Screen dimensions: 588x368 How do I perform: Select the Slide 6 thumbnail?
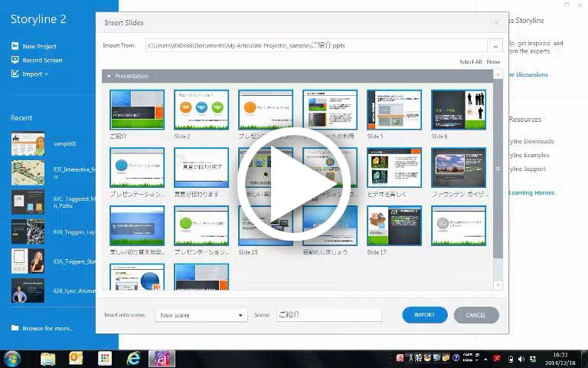click(x=459, y=110)
